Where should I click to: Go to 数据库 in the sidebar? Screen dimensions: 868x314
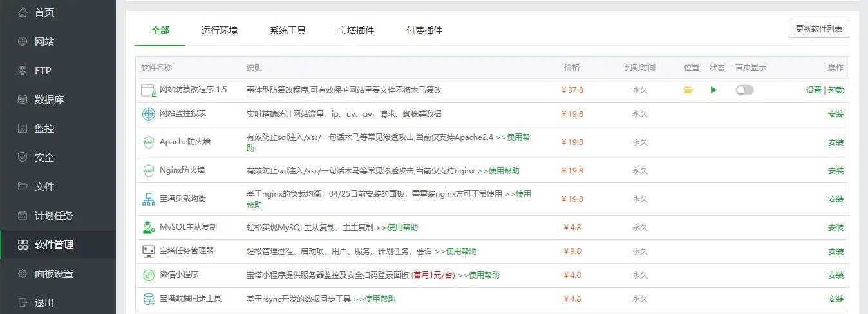coord(49,100)
